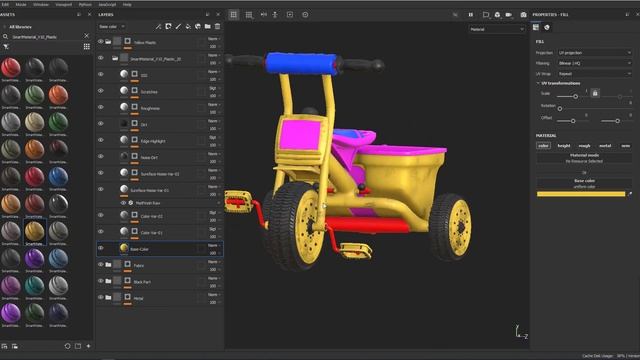Open the Viewport menu

63,4
